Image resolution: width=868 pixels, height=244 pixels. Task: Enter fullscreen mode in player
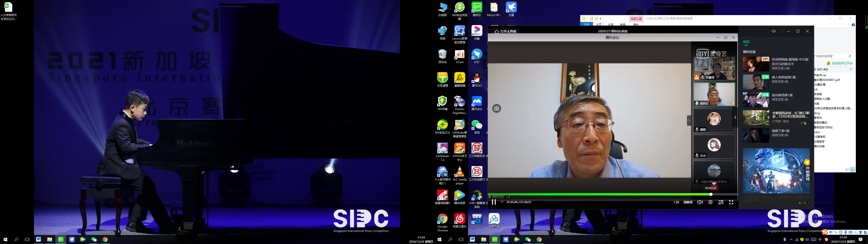(731, 202)
